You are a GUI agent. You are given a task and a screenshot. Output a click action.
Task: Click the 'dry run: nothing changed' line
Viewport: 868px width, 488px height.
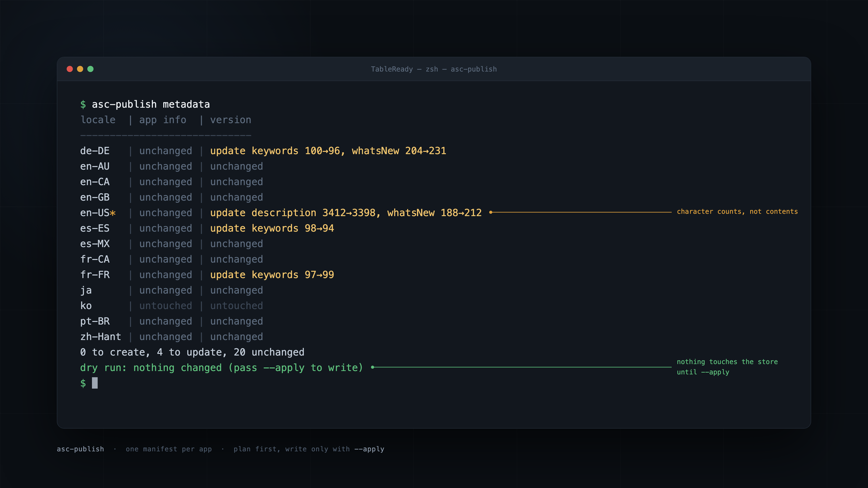pos(222,368)
